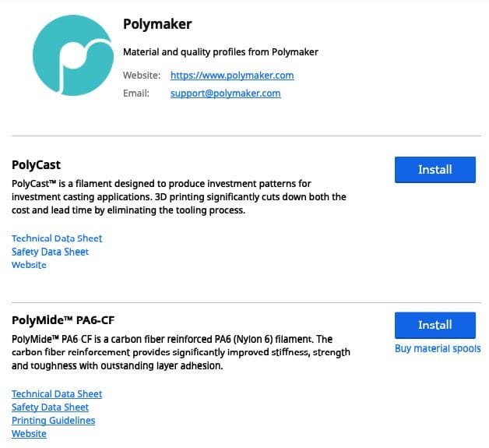Click the PolyMide PA6-CF description paragraph
The image size is (489, 448).
pyautogui.click(x=181, y=352)
